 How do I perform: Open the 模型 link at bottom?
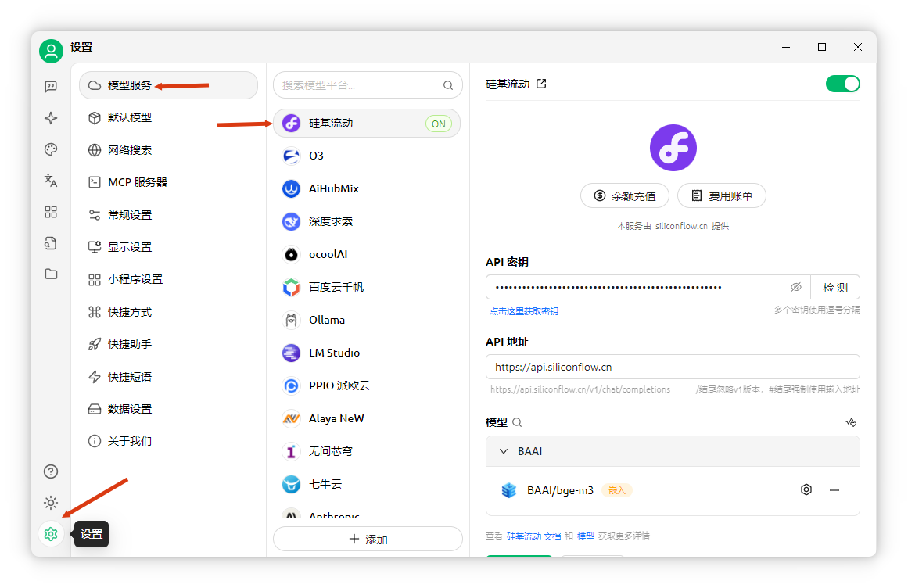pyautogui.click(x=586, y=536)
